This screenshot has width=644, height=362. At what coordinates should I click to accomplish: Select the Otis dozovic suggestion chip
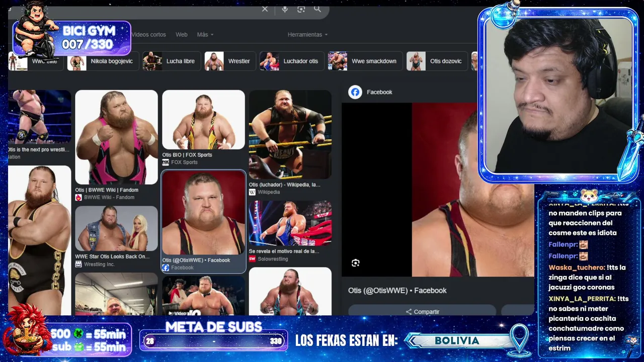(437, 61)
